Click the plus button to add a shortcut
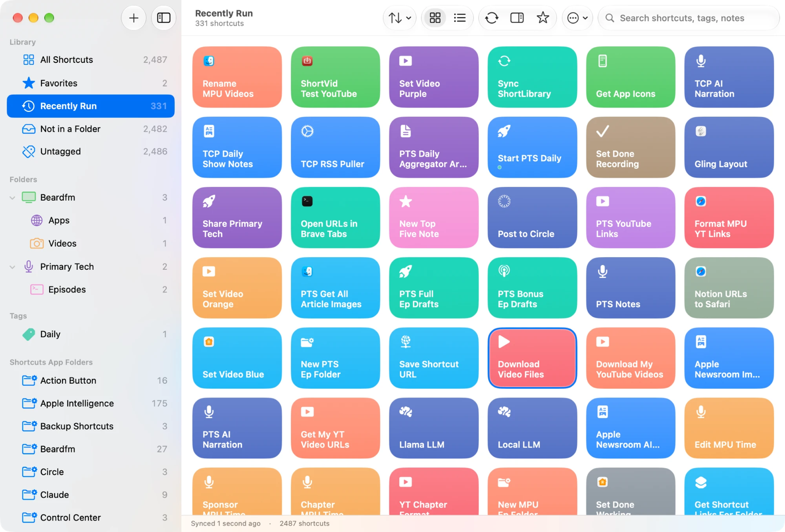This screenshot has width=785, height=532. click(x=133, y=18)
